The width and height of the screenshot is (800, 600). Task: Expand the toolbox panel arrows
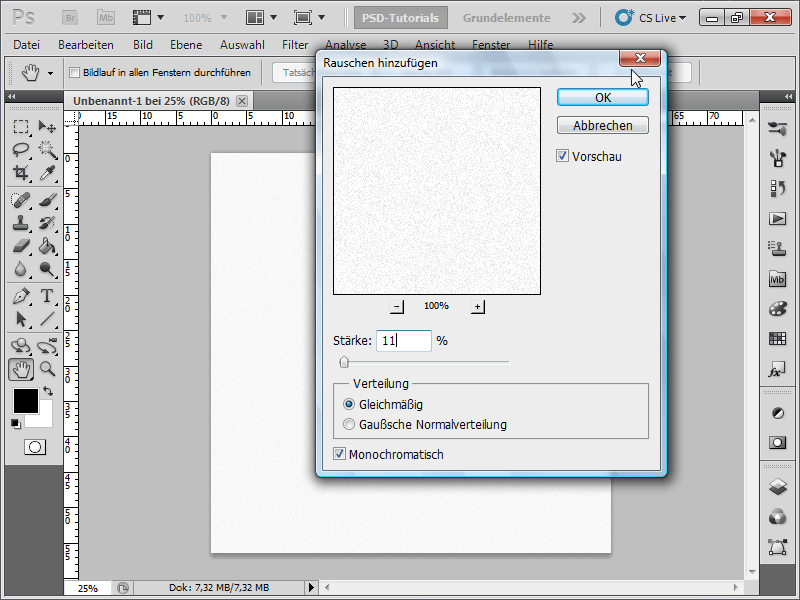click(11, 96)
